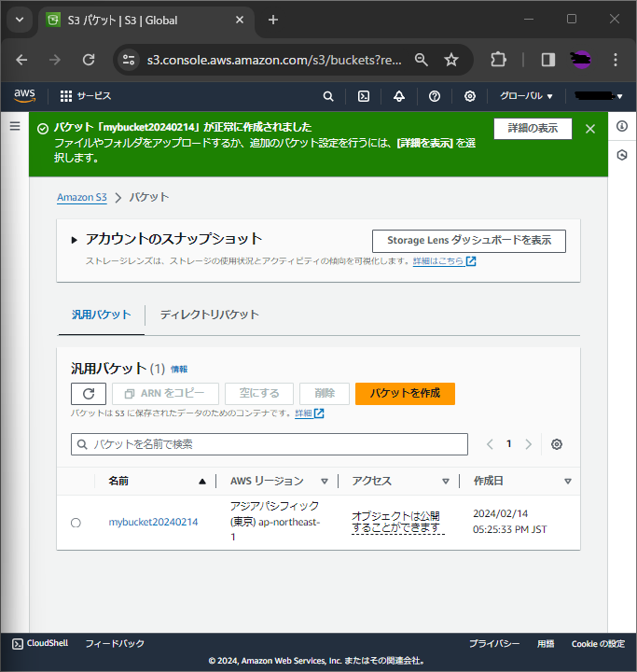Click the zoom magnifier in address bar
637x672 pixels.
[x=422, y=60]
